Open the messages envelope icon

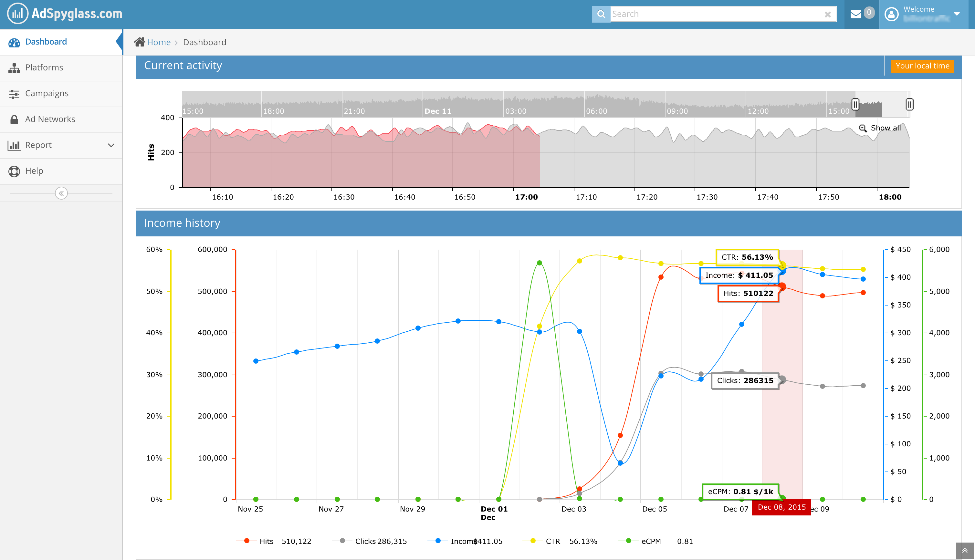click(x=856, y=14)
